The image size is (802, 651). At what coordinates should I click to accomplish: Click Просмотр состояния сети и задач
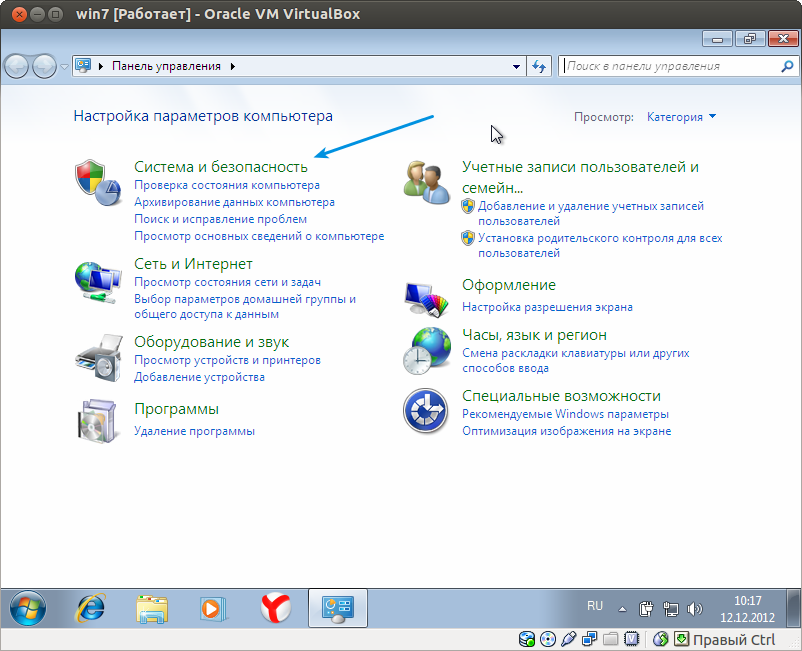click(x=227, y=282)
